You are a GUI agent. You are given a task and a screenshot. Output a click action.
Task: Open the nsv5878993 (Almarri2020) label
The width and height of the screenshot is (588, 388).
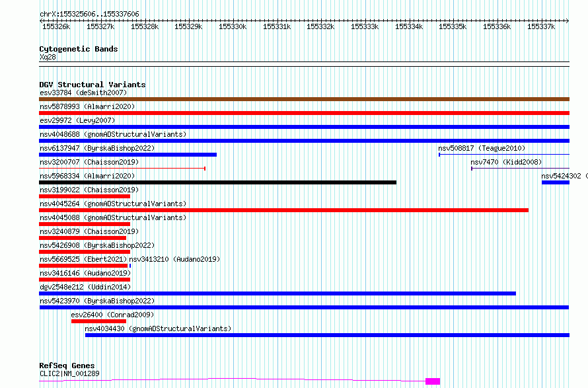87,106
